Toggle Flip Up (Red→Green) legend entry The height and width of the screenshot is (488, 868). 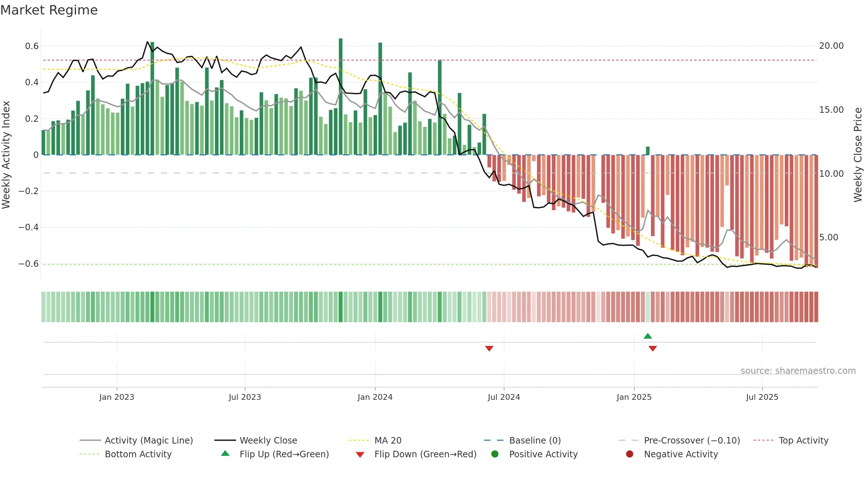coord(275,454)
